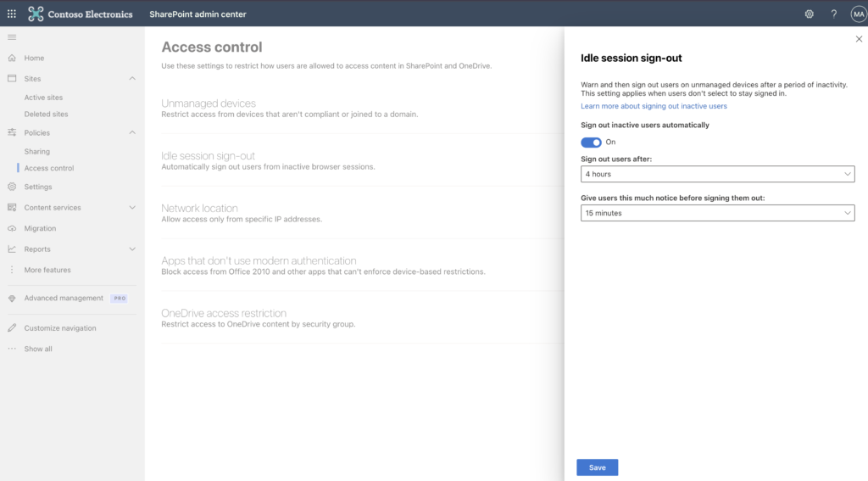Turn off sign out inactive users toggle

[x=591, y=143]
